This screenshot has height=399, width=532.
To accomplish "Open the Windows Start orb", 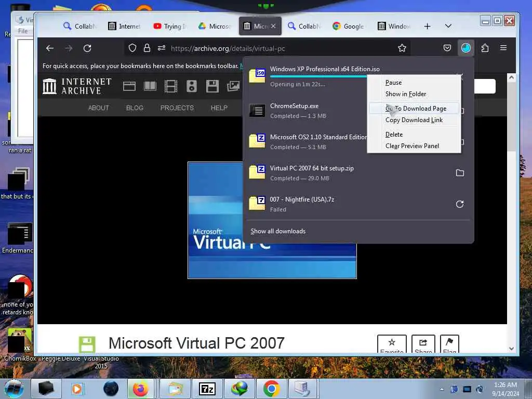I will point(14,389).
